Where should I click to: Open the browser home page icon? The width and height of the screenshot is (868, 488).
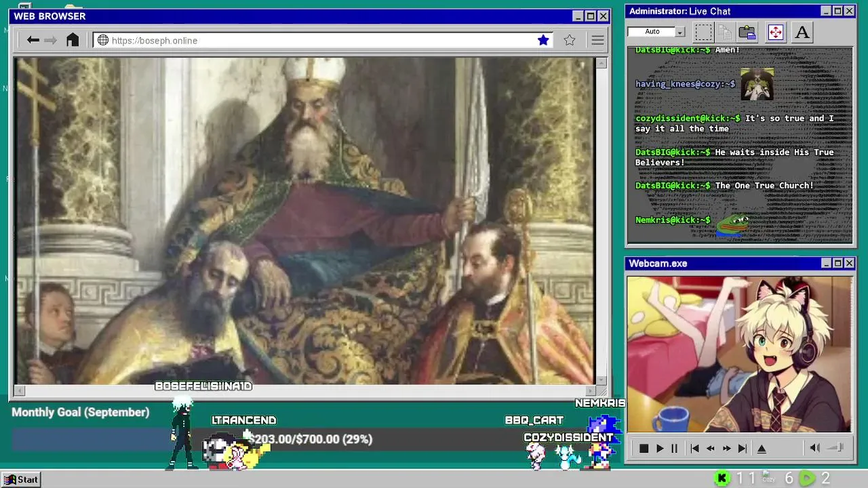[x=73, y=40]
